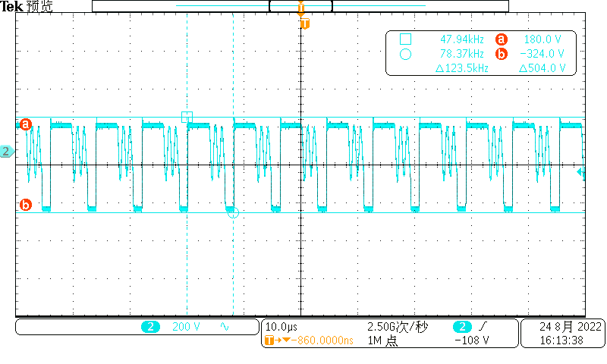Click the circle cursor marker on the waveform
Viewport: 607px width, 364px height.
pyautogui.click(x=233, y=212)
